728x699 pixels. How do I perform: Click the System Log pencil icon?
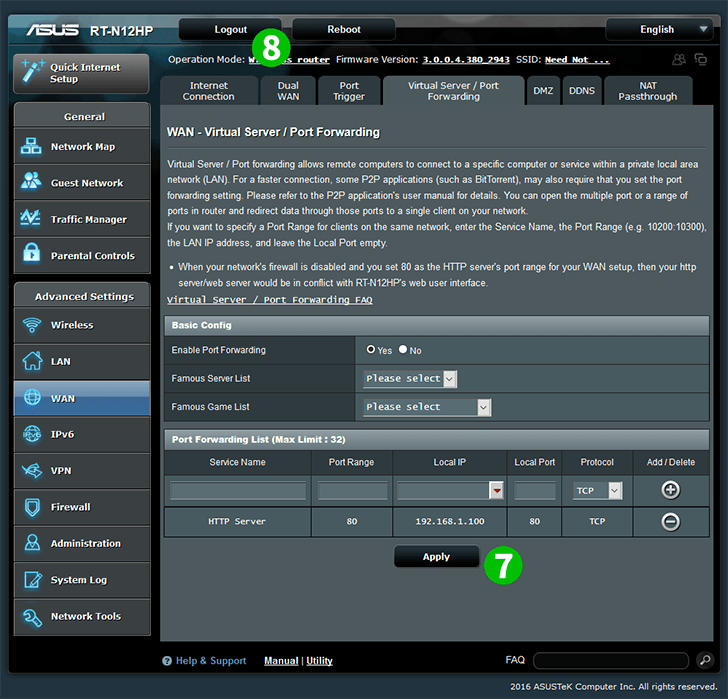click(x=33, y=579)
